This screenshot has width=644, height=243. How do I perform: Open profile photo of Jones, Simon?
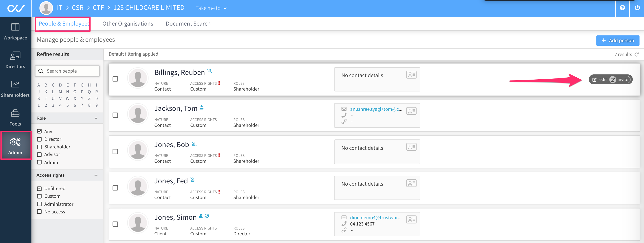point(138,222)
